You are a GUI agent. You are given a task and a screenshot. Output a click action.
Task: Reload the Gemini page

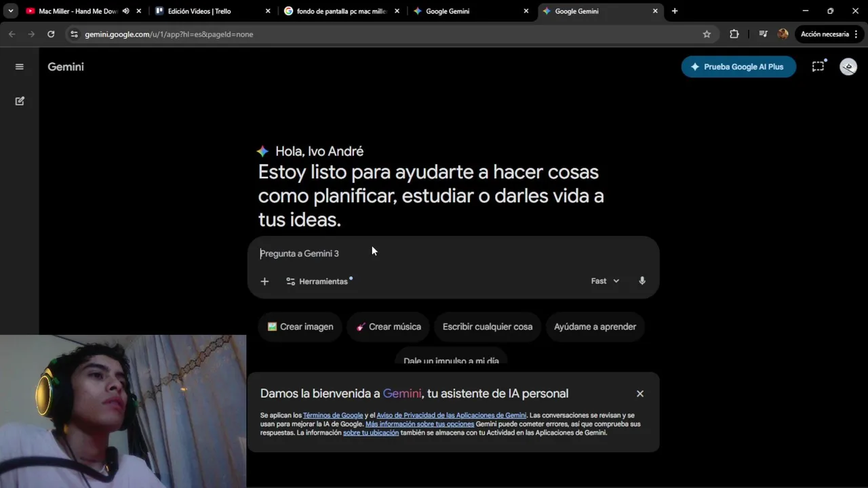click(51, 34)
